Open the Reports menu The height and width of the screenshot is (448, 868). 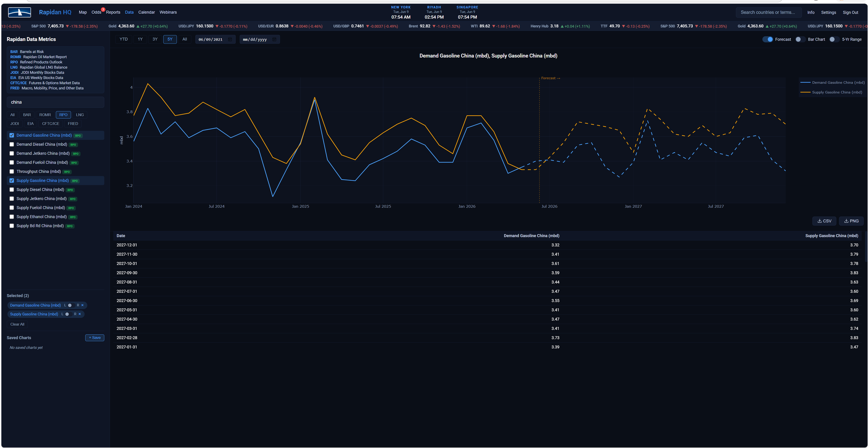click(x=113, y=12)
